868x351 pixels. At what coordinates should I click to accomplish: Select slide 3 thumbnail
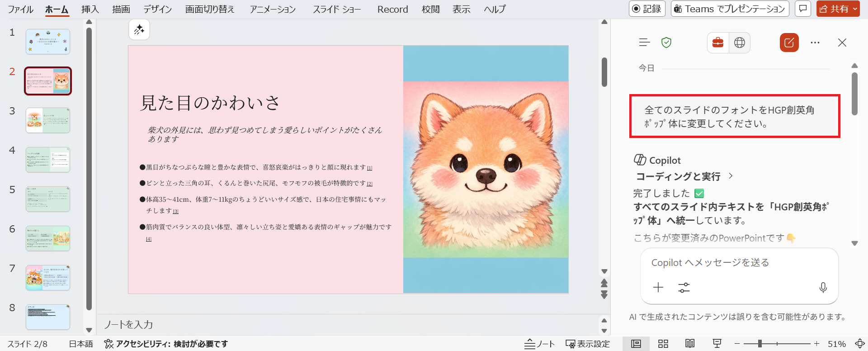[x=48, y=120]
